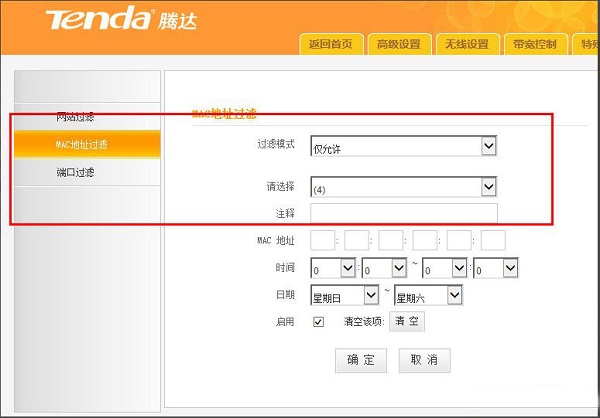Switch to the 高级设置 tab

click(x=399, y=44)
